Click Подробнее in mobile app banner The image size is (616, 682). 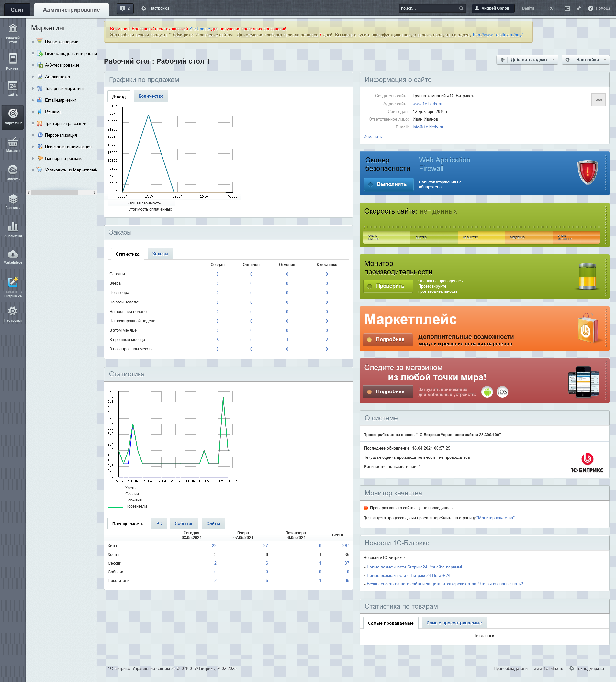pyautogui.click(x=388, y=392)
